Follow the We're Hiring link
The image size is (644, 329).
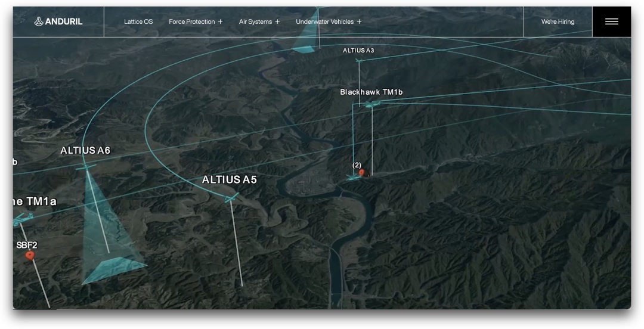558,22
